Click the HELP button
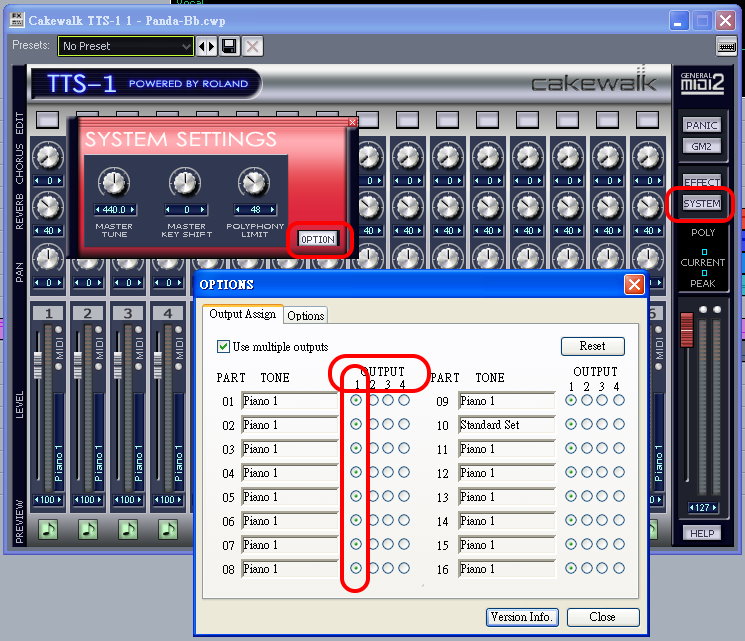 [702, 533]
